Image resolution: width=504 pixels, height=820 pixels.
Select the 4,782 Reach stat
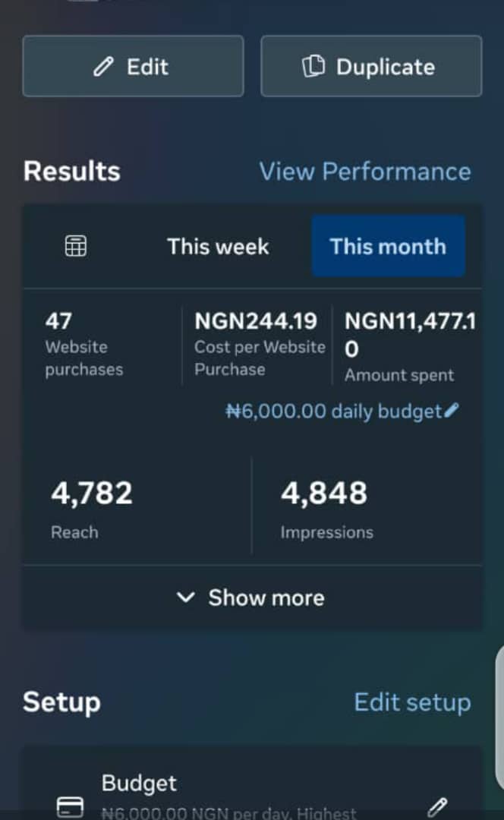tap(92, 509)
